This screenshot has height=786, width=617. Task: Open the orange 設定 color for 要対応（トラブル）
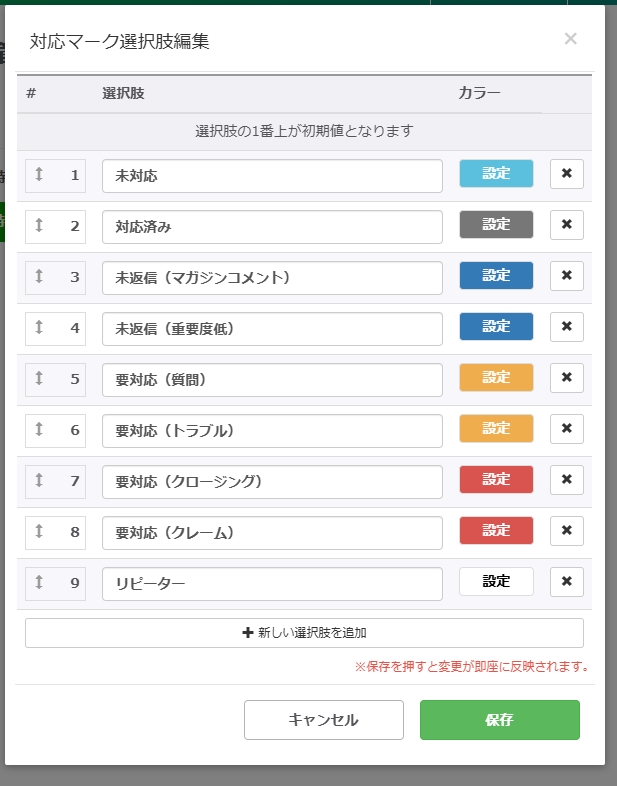pos(496,429)
